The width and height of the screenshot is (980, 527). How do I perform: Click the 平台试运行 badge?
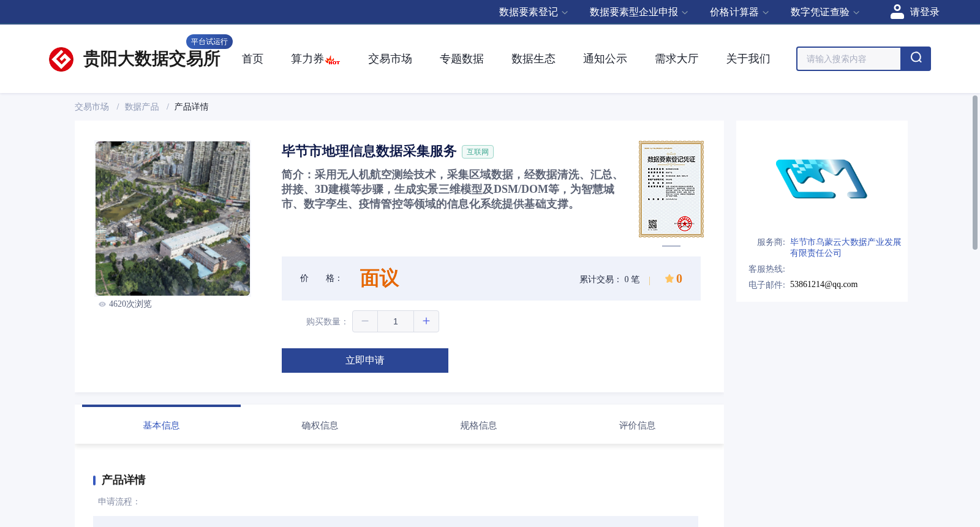[x=209, y=42]
